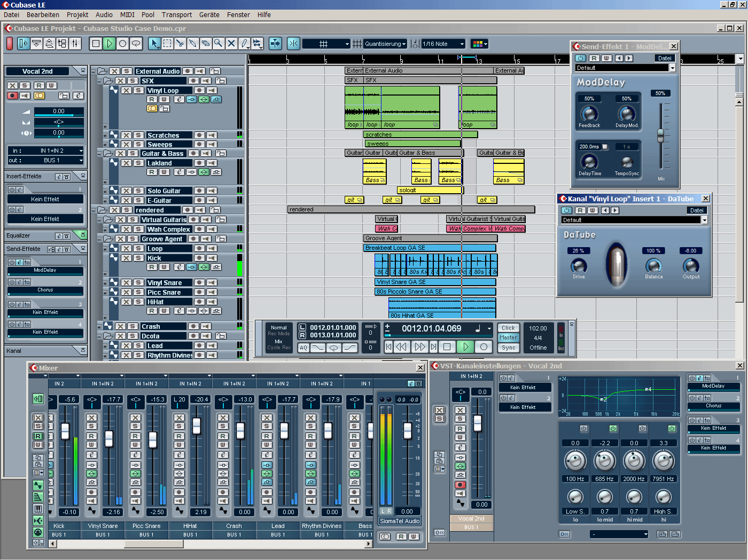Toggle the Click metronome button
The height and width of the screenshot is (560, 748).
[x=508, y=328]
